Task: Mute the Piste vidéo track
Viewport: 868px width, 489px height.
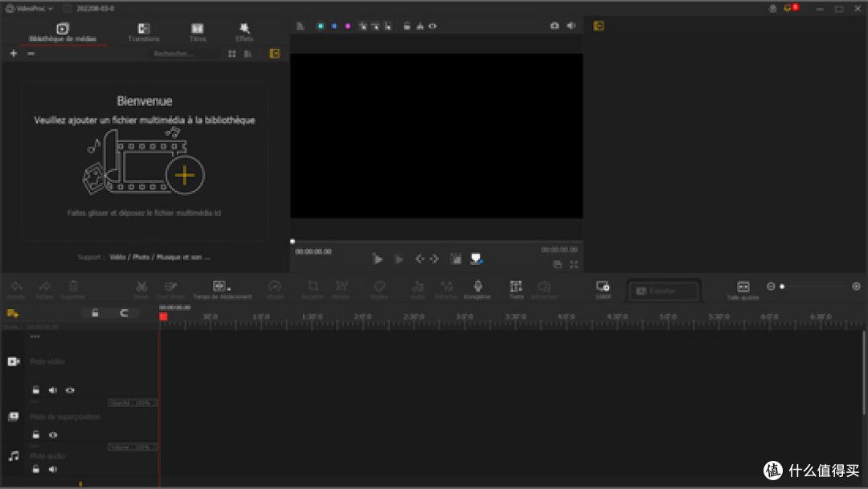Action: point(52,390)
